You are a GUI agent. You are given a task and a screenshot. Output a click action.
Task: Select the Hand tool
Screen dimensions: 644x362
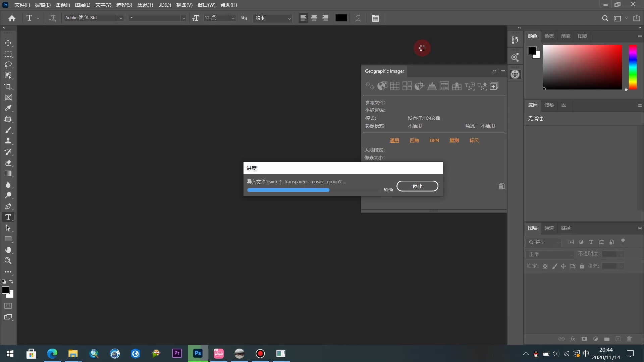pyautogui.click(x=8, y=250)
